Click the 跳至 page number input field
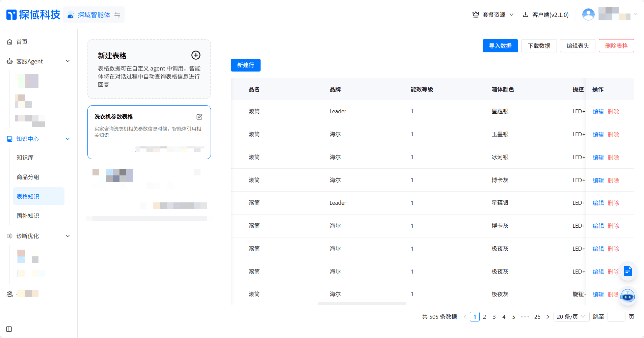This screenshot has height=338, width=644. pos(616,317)
